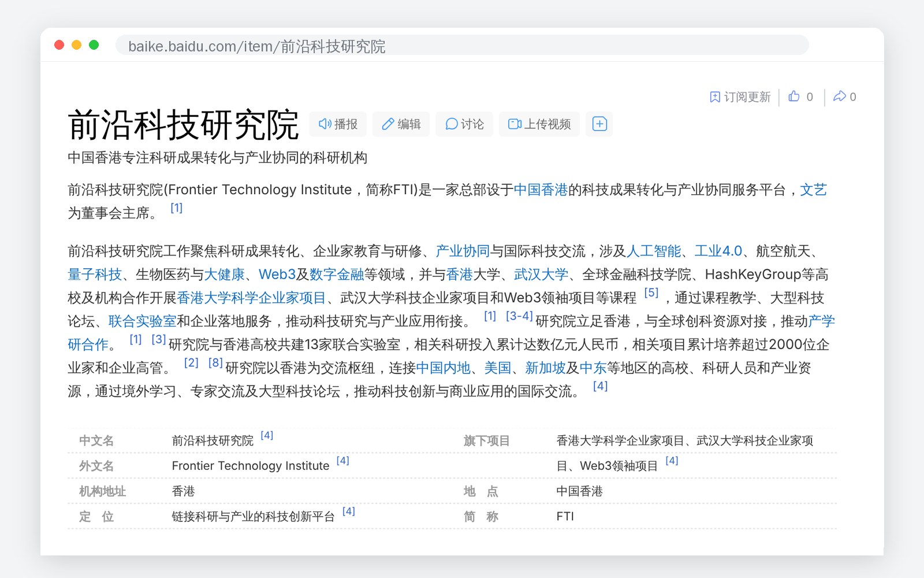The image size is (924, 578).
Task: Click reference [4] after 链接科研与产业的科技创新平台
Action: [349, 511]
